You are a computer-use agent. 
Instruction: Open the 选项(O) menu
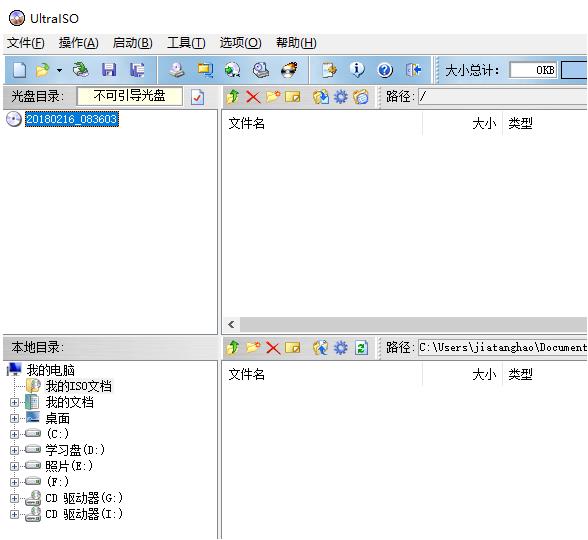[x=240, y=43]
